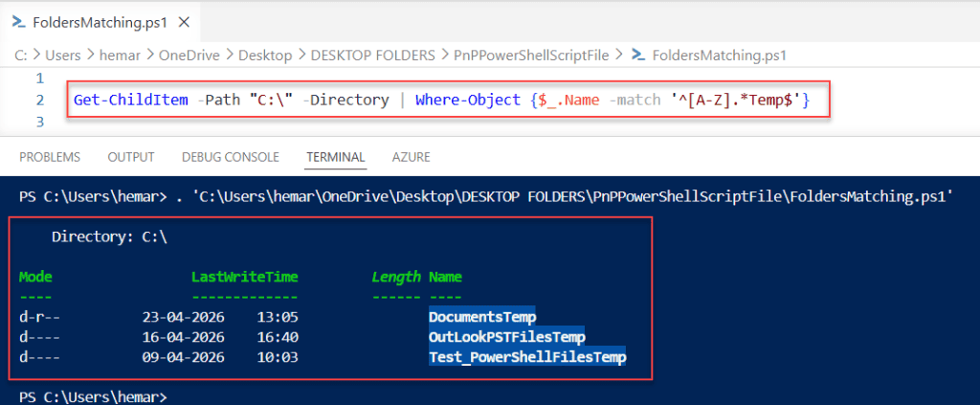Click 'FoldersMatching.ps1' breadcrumb file name
Image resolution: width=980 pixels, height=405 pixels.
coord(720,55)
